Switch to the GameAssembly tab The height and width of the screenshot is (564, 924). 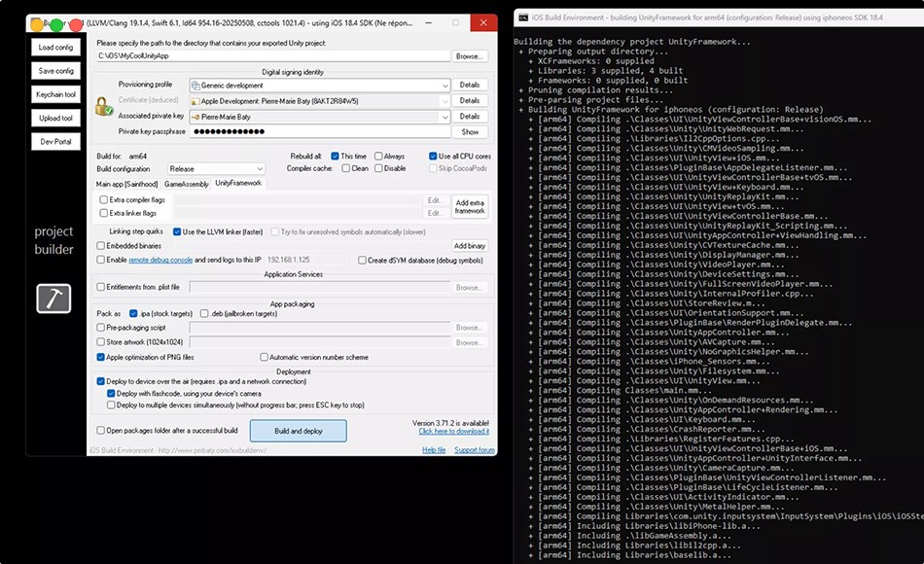coord(186,183)
